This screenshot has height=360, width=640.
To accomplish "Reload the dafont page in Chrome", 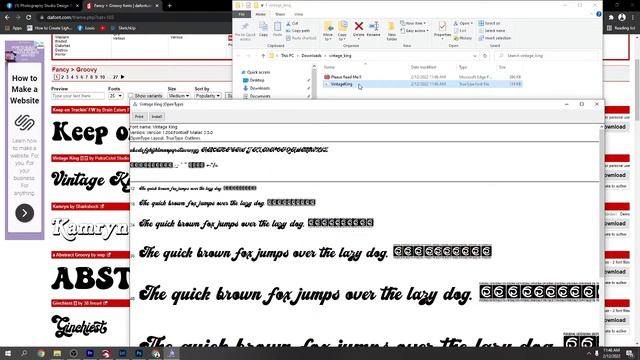I will 28,17.
